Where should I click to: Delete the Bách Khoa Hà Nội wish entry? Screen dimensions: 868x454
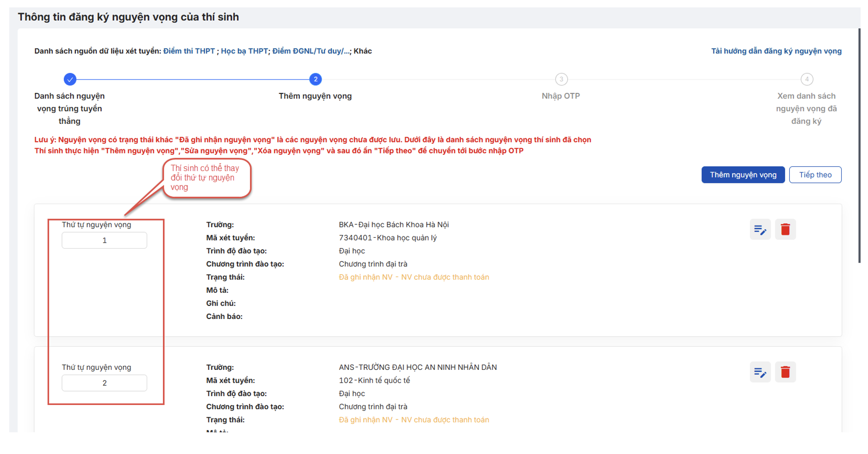pos(785,229)
